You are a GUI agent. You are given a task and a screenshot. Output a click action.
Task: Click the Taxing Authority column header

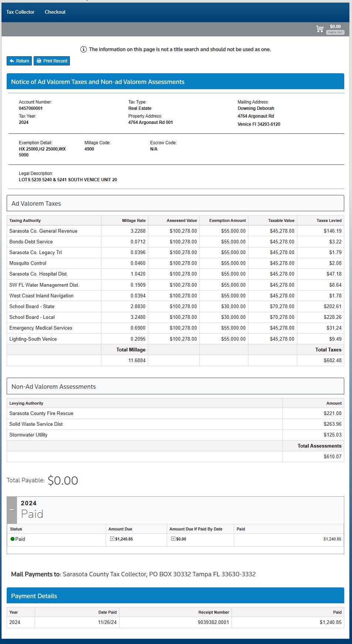click(25, 220)
